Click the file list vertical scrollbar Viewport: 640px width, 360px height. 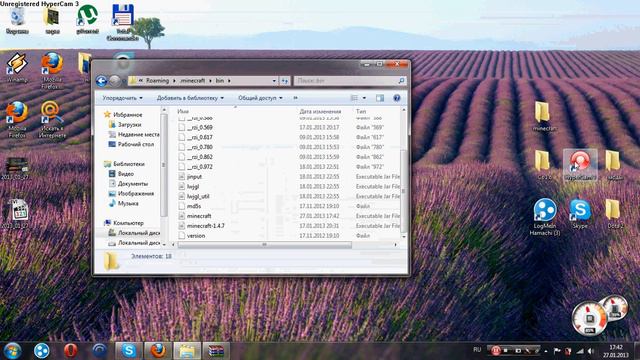point(404,191)
